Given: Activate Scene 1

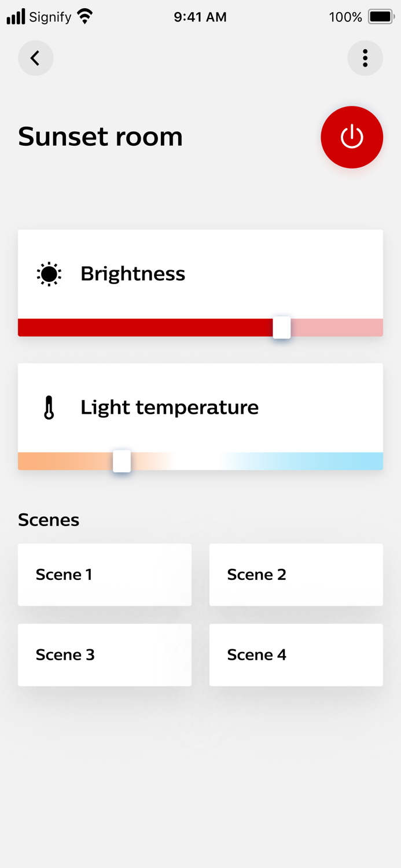Looking at the screenshot, I should pyautogui.click(x=105, y=575).
